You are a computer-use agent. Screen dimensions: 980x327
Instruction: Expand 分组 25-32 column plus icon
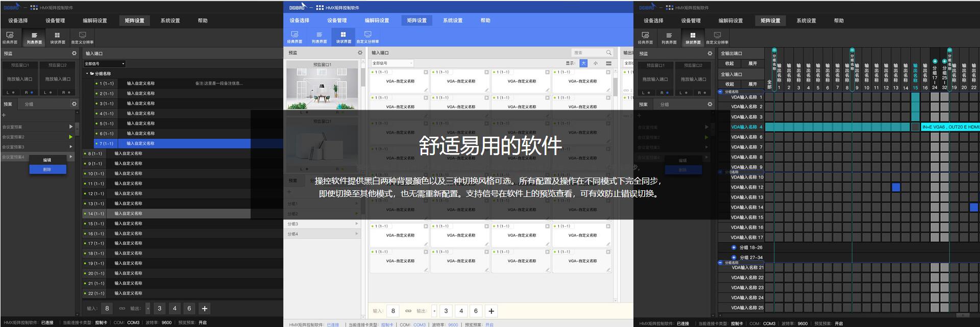click(944, 61)
